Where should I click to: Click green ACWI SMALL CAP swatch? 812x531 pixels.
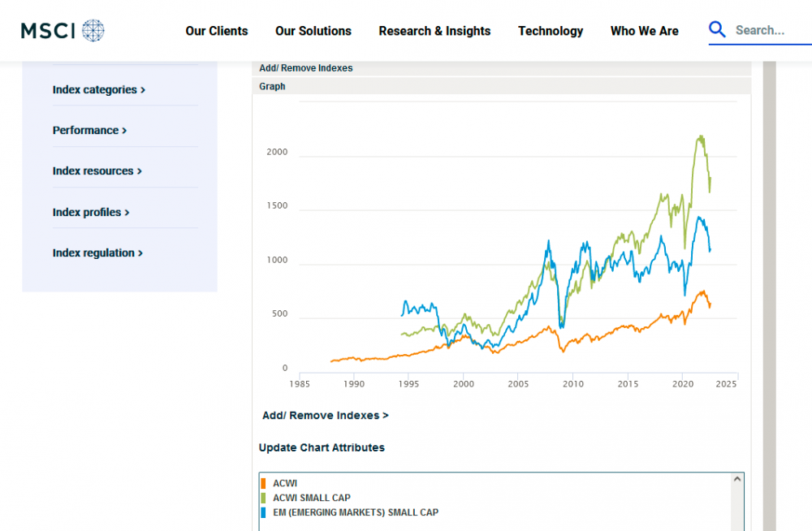pos(264,498)
